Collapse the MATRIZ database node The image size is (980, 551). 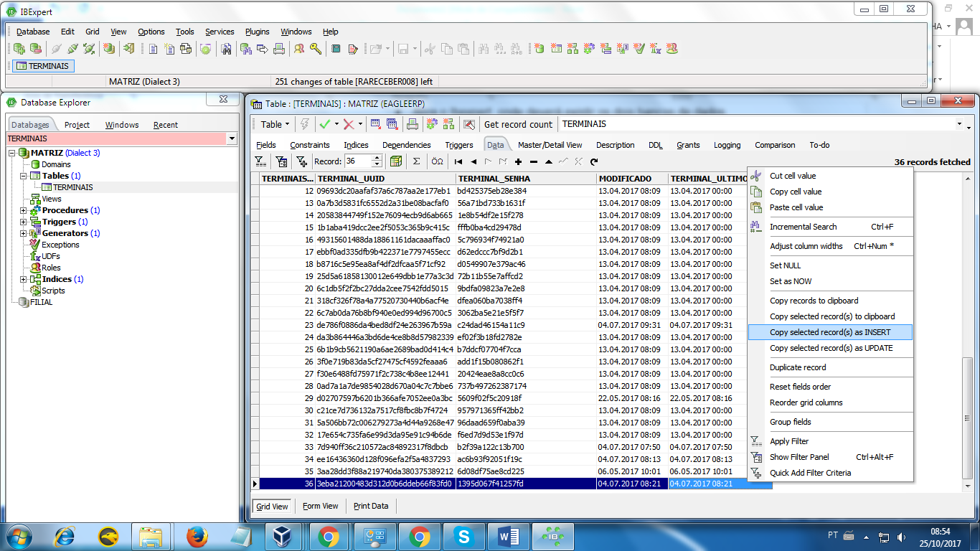coord(12,153)
